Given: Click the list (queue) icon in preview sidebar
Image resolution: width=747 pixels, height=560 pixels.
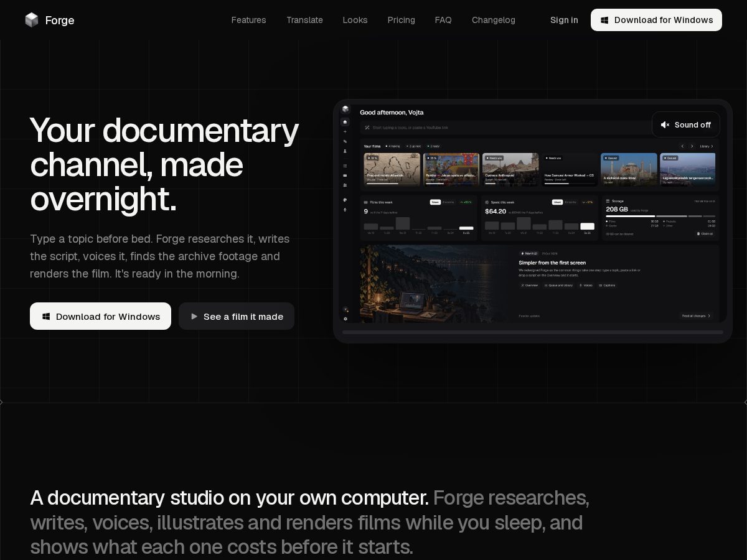Looking at the screenshot, I should click(345, 166).
